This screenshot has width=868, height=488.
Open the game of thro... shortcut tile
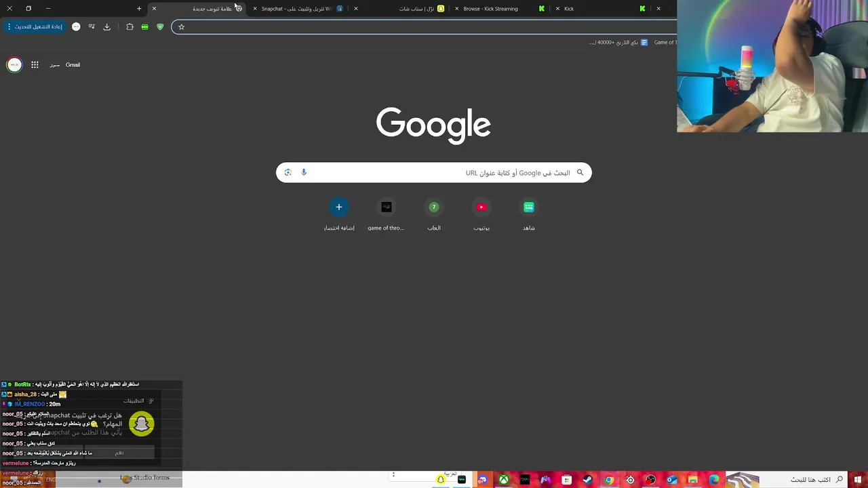point(386,214)
